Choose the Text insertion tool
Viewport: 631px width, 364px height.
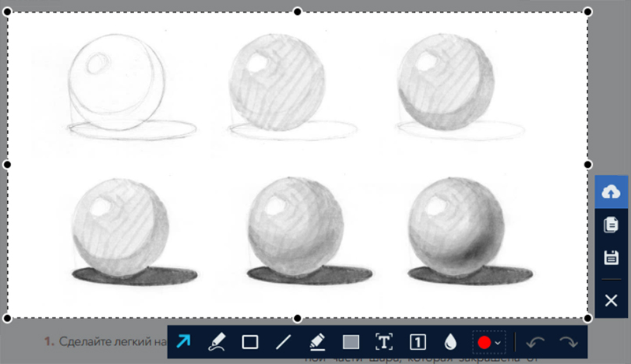tap(384, 342)
